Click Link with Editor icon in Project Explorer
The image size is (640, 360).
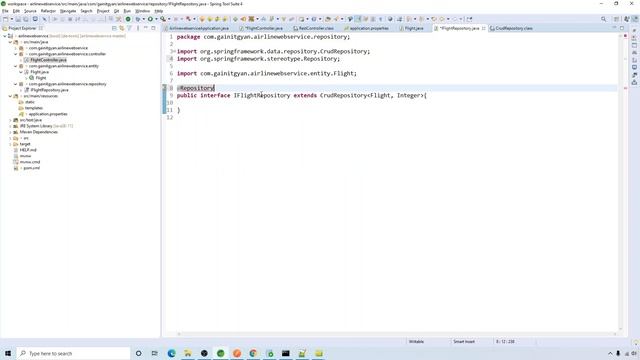click(x=122, y=28)
